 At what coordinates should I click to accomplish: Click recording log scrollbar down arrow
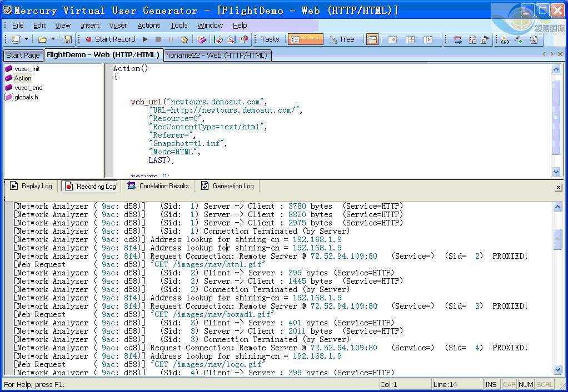point(558,370)
